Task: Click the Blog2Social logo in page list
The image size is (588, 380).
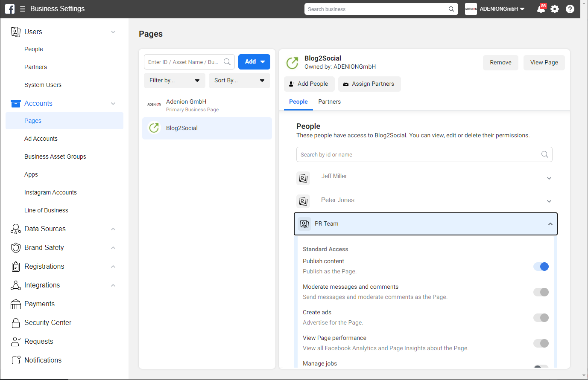Action: click(154, 128)
